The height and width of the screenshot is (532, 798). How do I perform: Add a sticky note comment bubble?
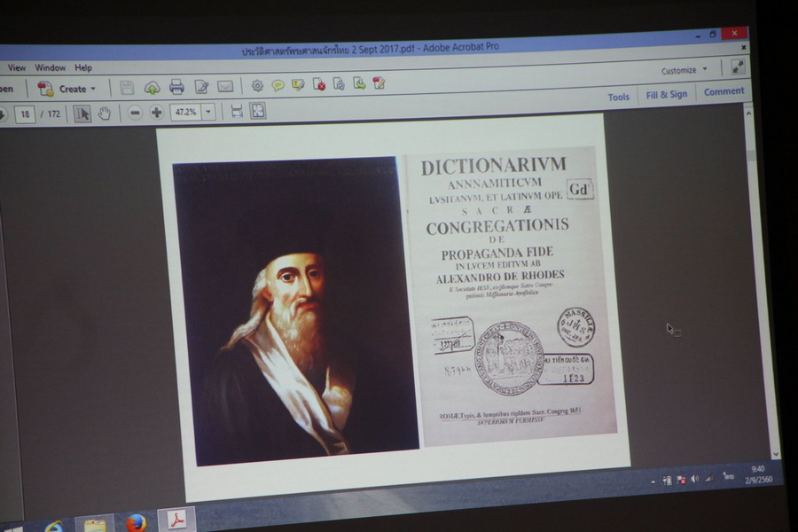278,85
